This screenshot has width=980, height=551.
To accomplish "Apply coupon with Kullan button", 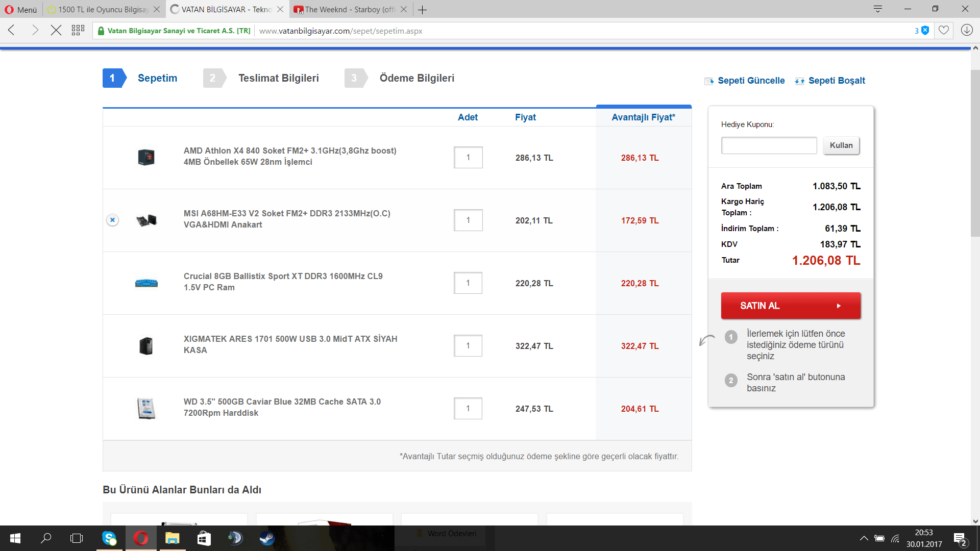I will click(841, 145).
